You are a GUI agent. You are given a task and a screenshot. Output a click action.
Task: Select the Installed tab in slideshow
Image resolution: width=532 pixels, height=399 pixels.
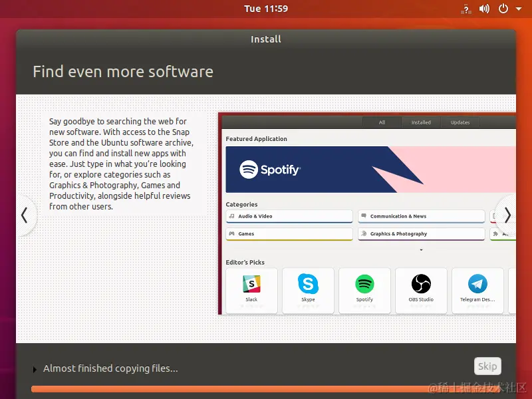[421, 122]
